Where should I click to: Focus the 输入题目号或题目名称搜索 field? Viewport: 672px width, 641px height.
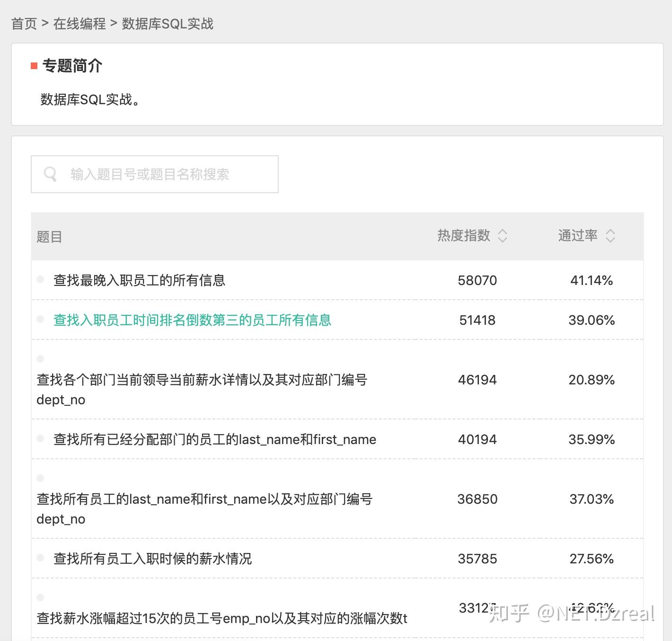(155, 174)
